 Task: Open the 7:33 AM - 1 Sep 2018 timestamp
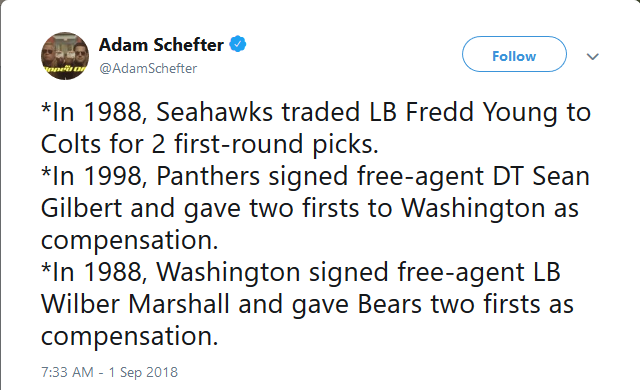(109, 372)
